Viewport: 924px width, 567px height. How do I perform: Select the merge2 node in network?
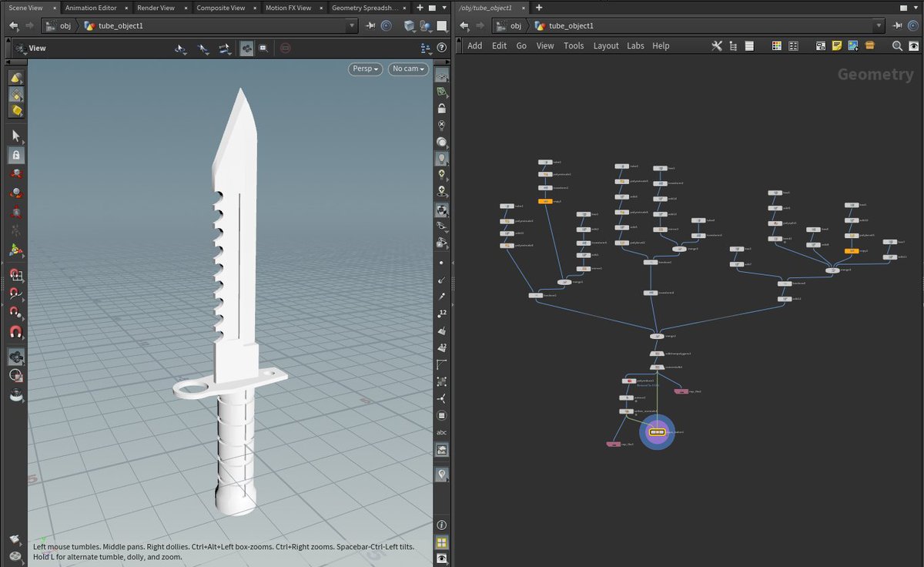(656, 336)
